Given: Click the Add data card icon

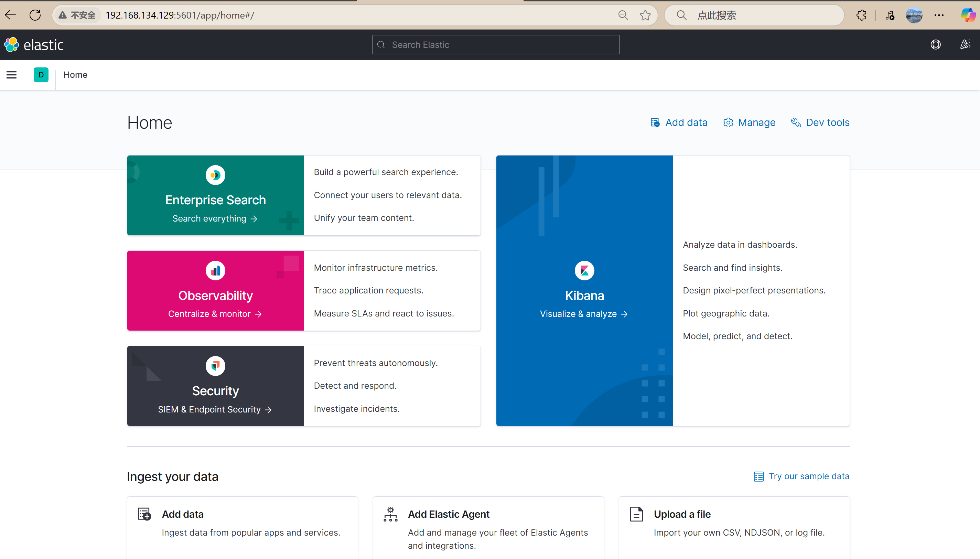Looking at the screenshot, I should pos(144,514).
